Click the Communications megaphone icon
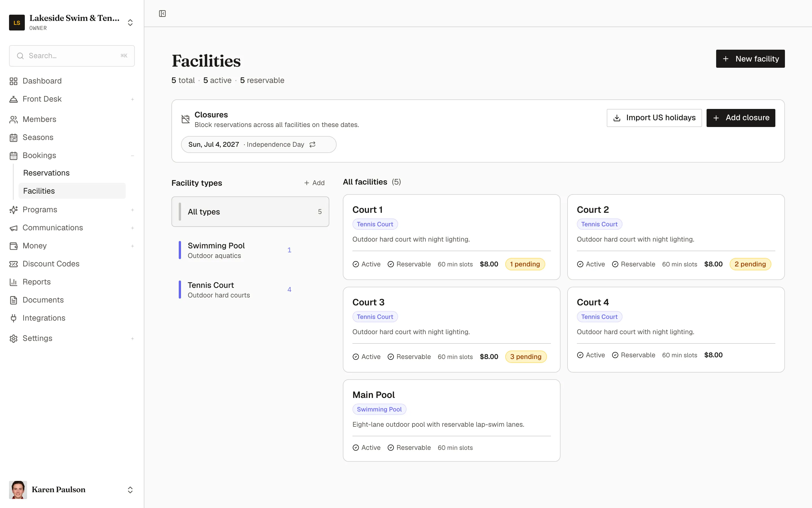Viewport: 812px width, 508px height. coord(14,228)
